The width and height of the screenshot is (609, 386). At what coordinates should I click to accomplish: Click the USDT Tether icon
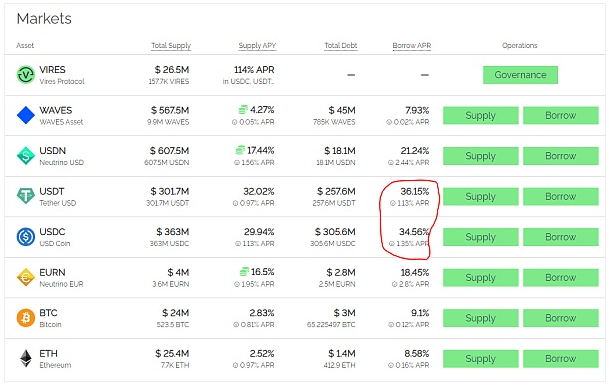(x=26, y=196)
